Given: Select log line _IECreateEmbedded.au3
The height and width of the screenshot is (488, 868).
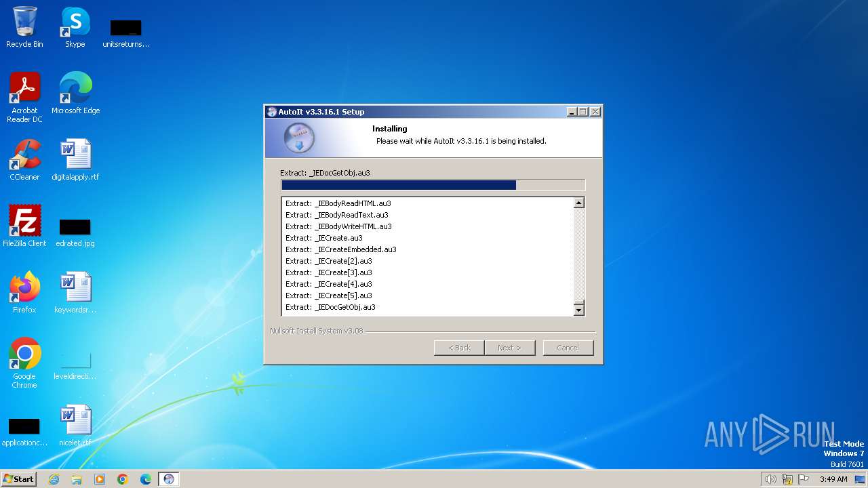Looking at the screenshot, I should coord(341,249).
